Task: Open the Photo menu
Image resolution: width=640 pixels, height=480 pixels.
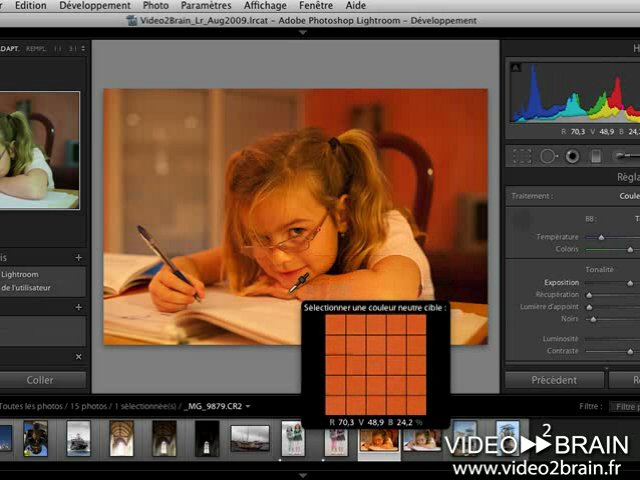Action: pos(156,6)
